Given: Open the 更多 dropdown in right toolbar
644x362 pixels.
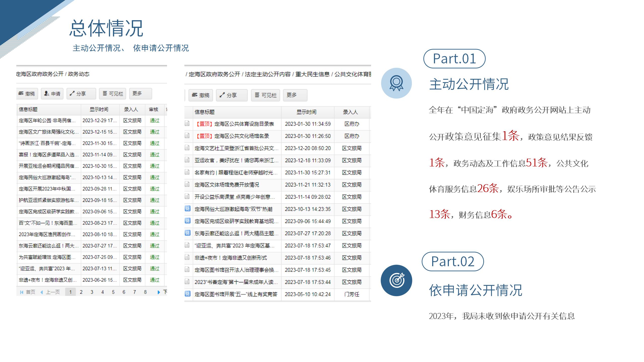Looking at the screenshot, I should [295, 95].
